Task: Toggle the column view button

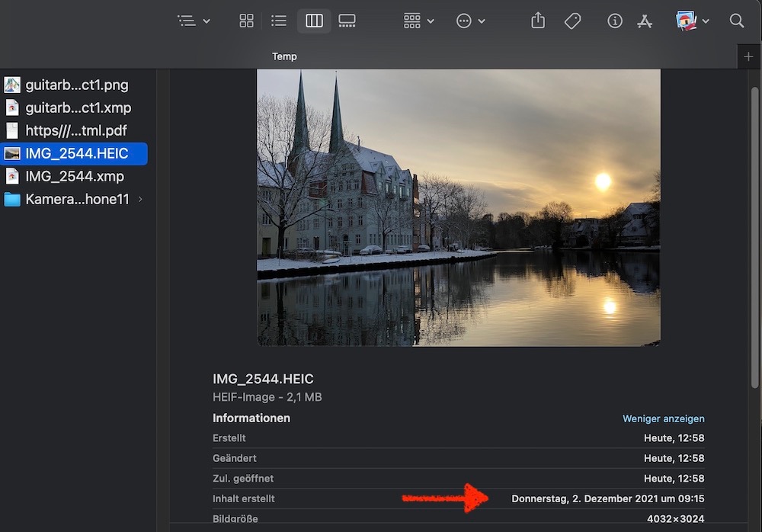Action: (x=314, y=21)
